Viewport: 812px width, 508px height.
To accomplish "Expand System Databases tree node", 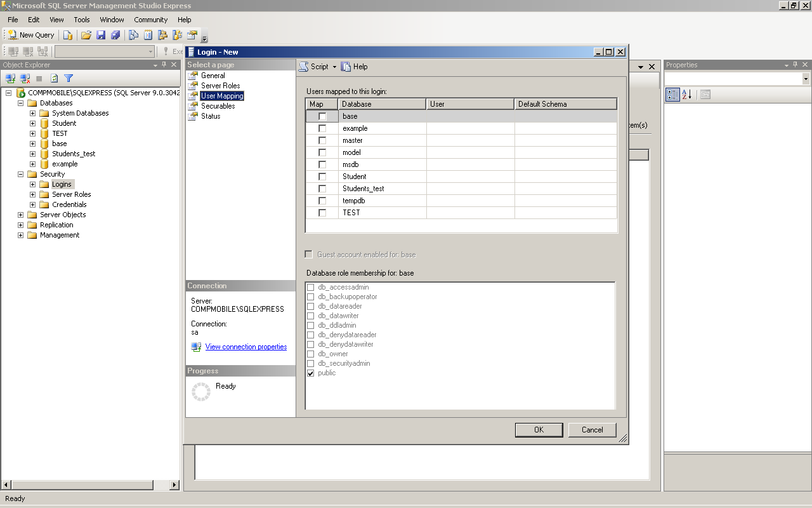I will [32, 113].
